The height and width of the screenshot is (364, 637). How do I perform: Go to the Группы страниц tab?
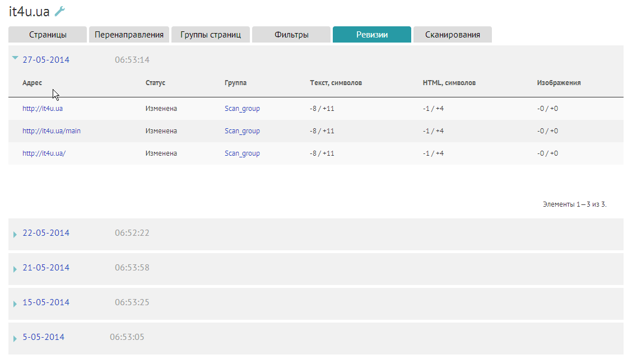pos(211,35)
